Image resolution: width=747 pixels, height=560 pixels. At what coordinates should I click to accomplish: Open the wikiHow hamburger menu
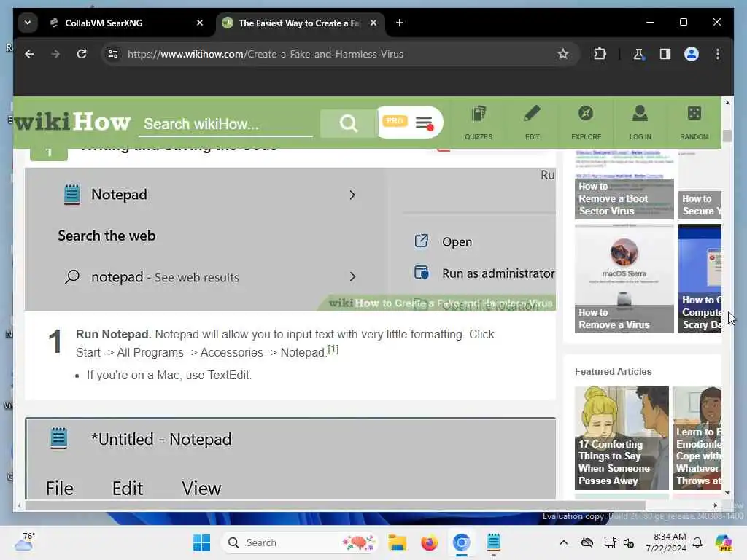coord(424,122)
